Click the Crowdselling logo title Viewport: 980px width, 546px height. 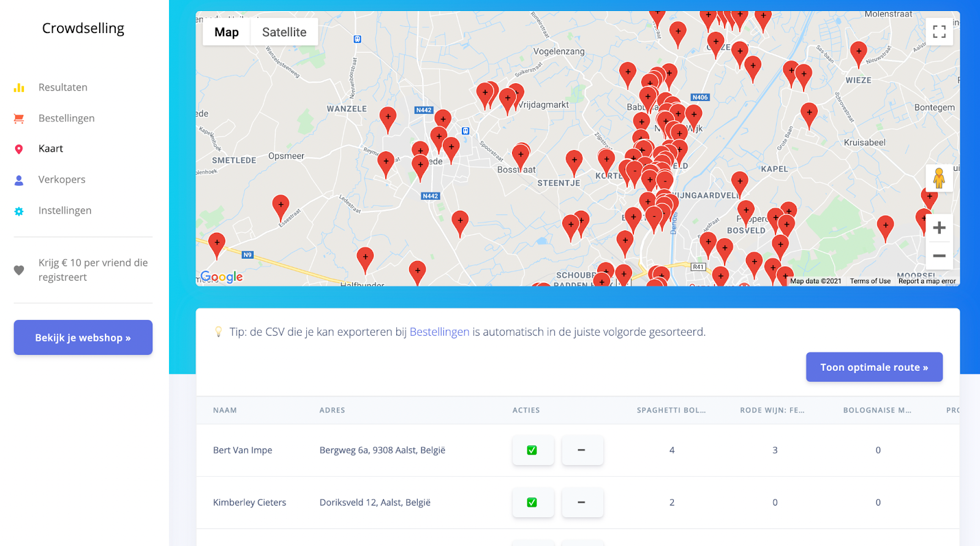pyautogui.click(x=83, y=28)
